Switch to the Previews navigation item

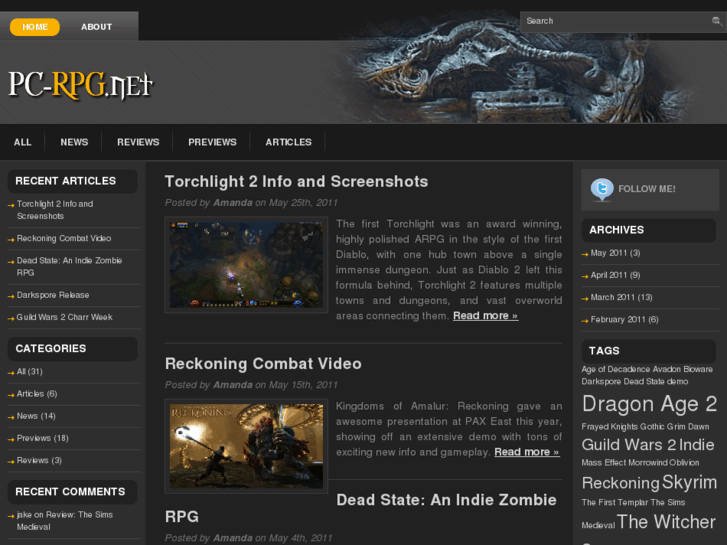click(x=212, y=142)
